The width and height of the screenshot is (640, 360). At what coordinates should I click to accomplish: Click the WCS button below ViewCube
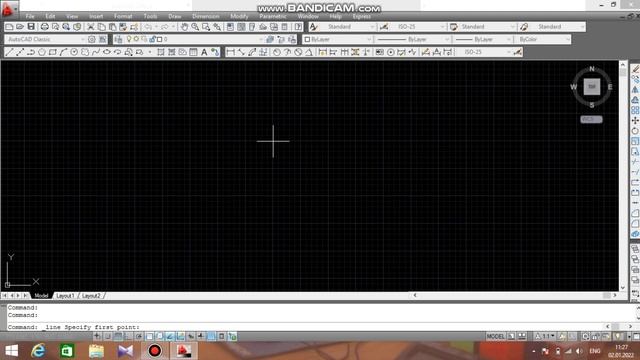pos(591,119)
